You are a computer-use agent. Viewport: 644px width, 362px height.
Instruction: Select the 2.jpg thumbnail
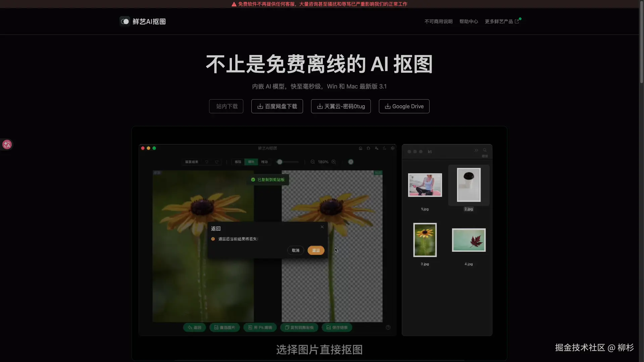tap(469, 185)
